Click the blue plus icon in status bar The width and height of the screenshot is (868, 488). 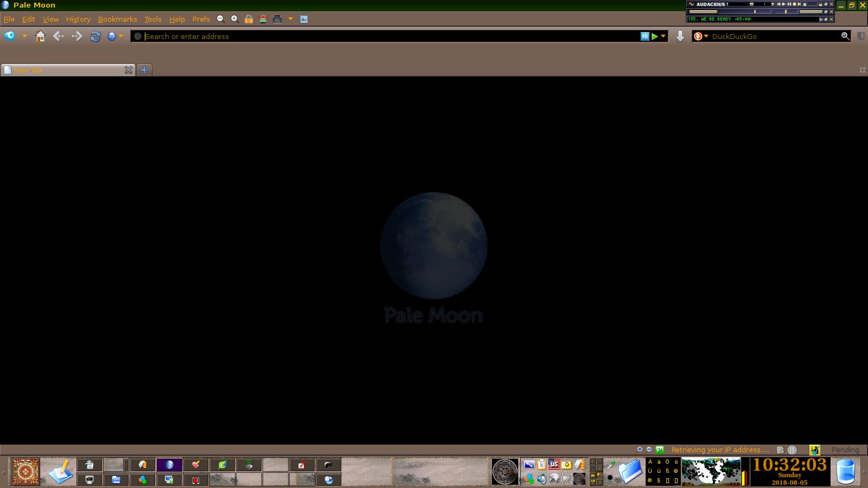[640, 450]
